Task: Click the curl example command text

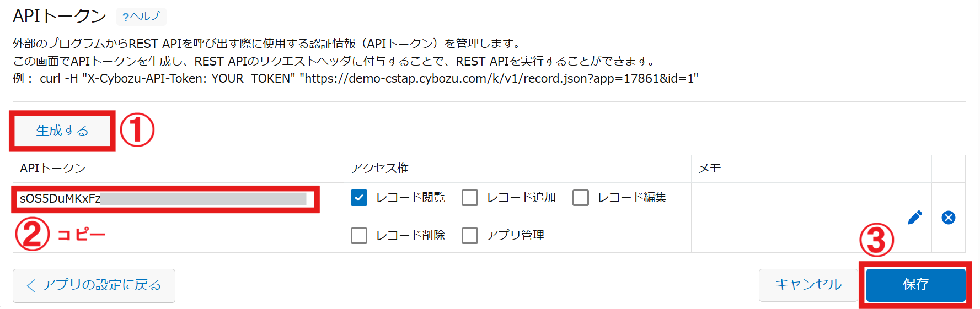Action: (x=368, y=79)
